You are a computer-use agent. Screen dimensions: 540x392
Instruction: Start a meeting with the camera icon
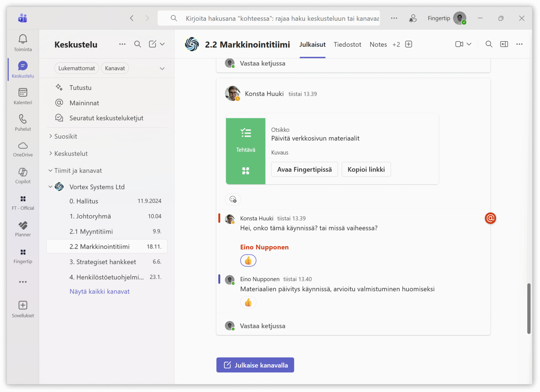[x=459, y=44]
